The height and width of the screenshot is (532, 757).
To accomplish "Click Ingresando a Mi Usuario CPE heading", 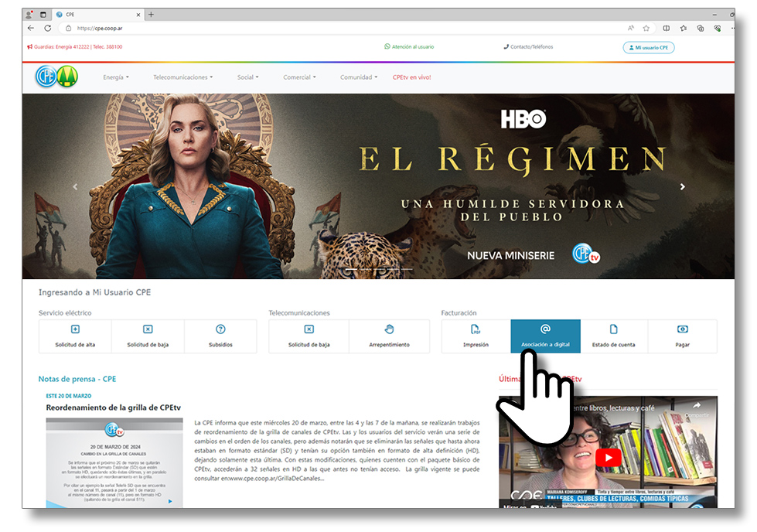I will [94, 292].
